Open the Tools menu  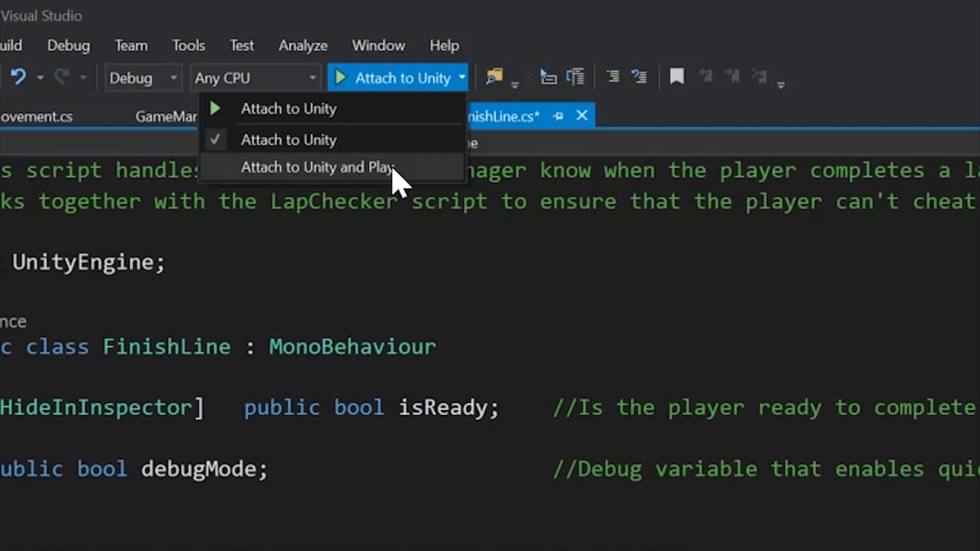tap(188, 46)
